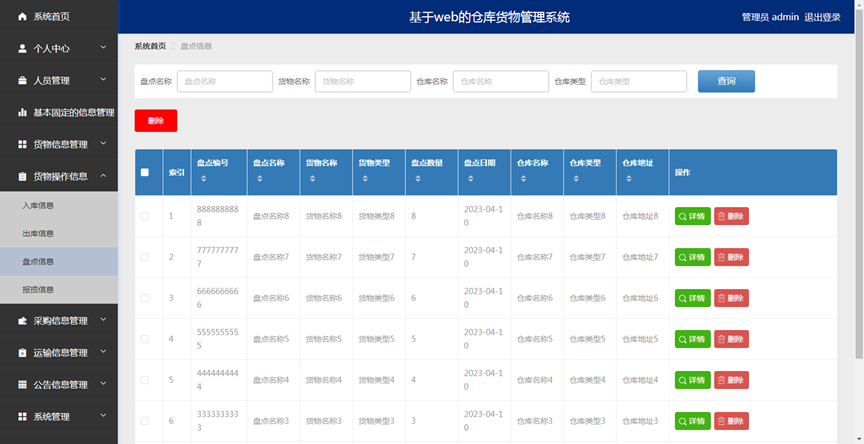Sort table by 仓库类型 arrows

click(x=576, y=178)
